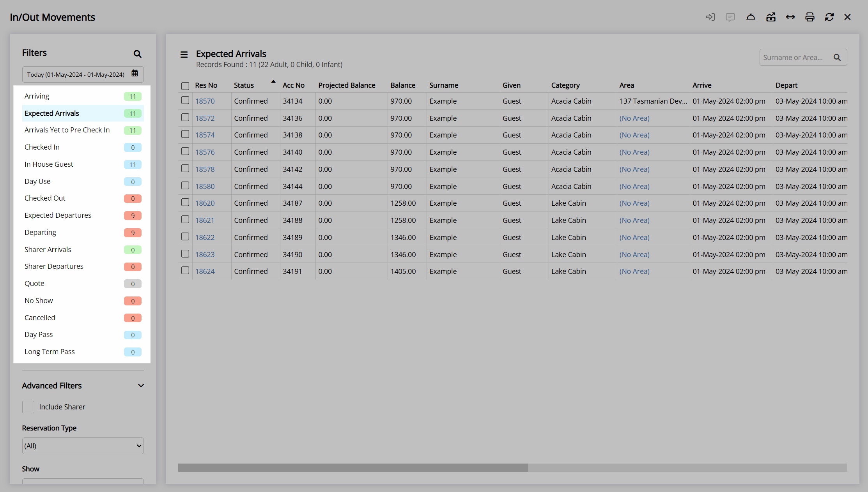Print the In/Out Movements report

[810, 17]
